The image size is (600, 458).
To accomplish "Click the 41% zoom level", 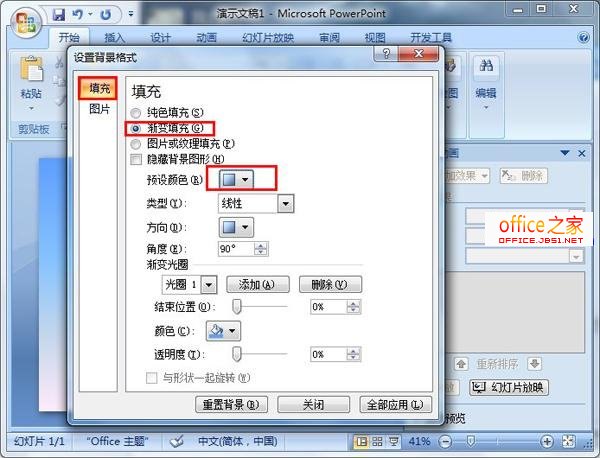I will point(419,442).
